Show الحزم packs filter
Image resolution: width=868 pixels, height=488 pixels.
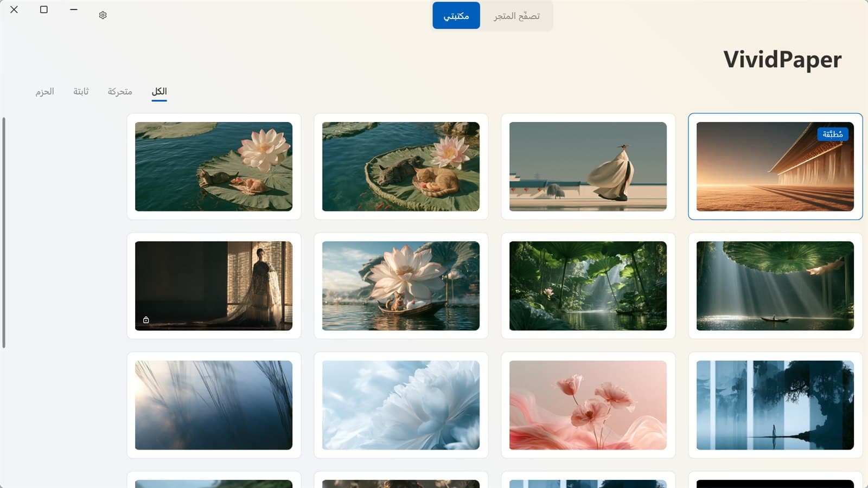(44, 91)
